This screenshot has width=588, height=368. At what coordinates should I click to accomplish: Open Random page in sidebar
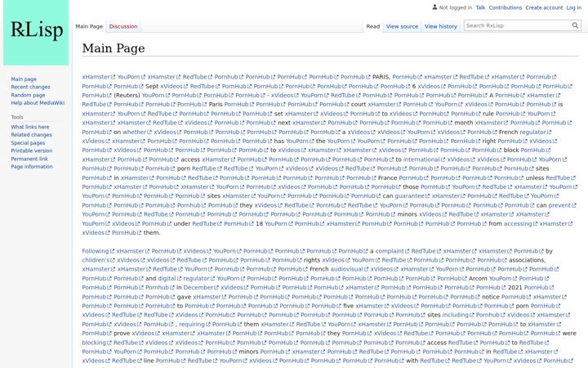(x=28, y=95)
